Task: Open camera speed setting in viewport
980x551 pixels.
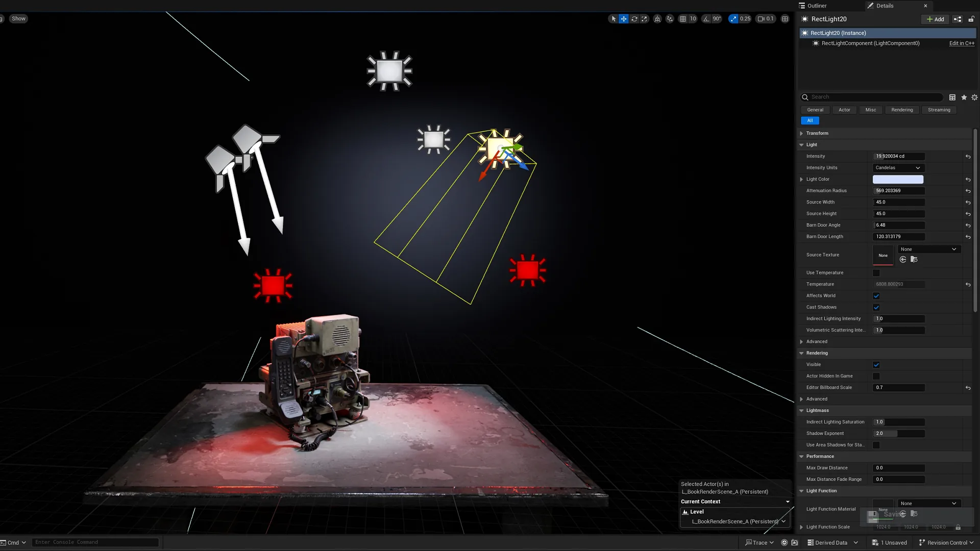Action: 766,19
